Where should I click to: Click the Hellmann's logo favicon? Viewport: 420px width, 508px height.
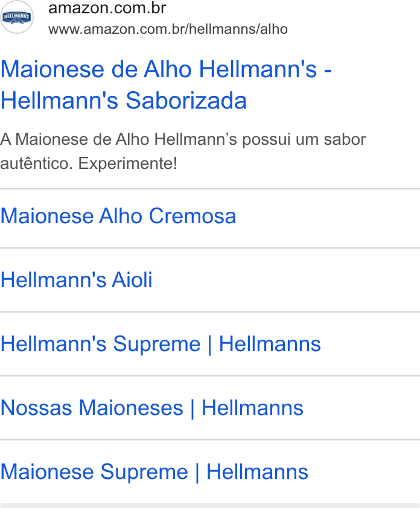coord(16,17)
